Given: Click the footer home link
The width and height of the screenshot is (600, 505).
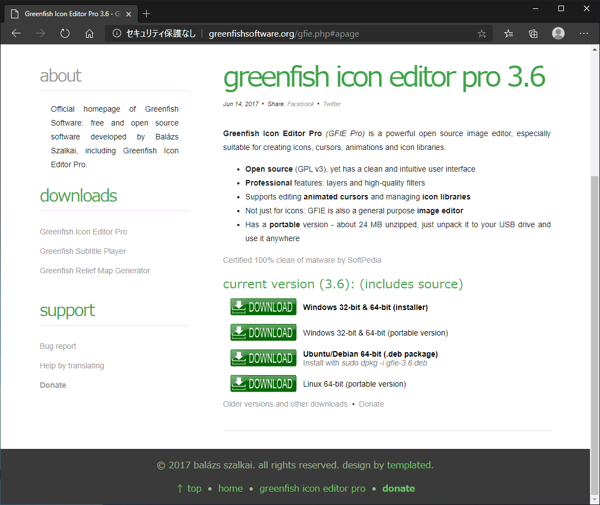Looking at the screenshot, I should (230, 489).
